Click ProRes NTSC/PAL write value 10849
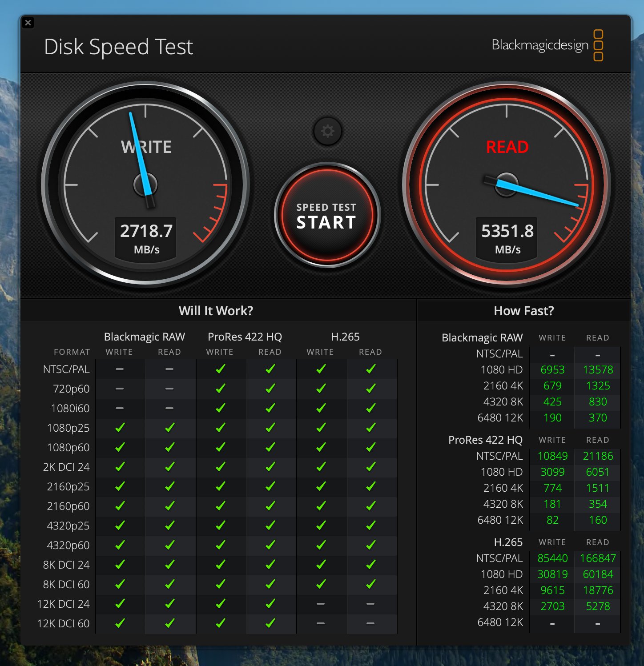The image size is (644, 666). click(x=552, y=456)
